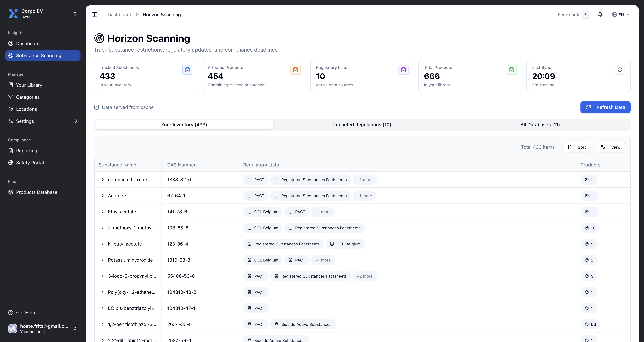This screenshot has width=644, height=342.
Task: Collapse the Acetone substance row chevron
Action: point(103,196)
